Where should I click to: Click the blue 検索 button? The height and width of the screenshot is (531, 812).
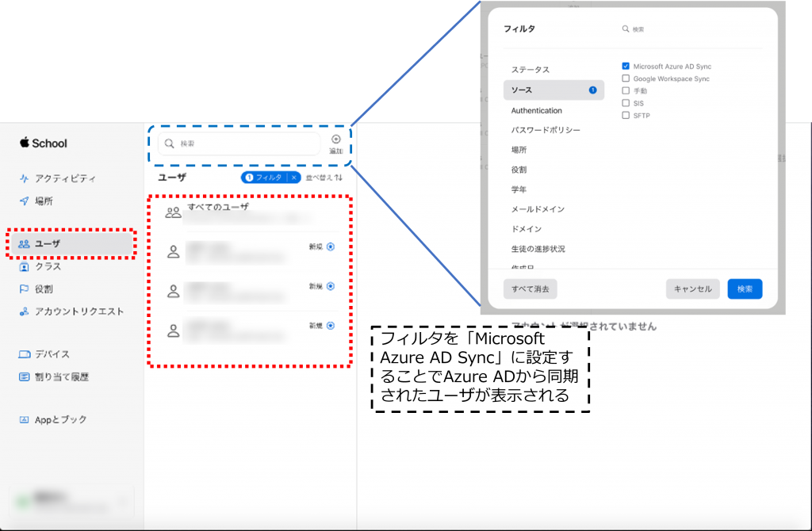tap(745, 288)
